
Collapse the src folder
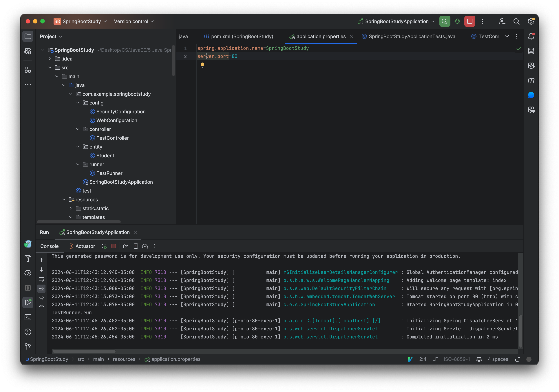click(50, 68)
